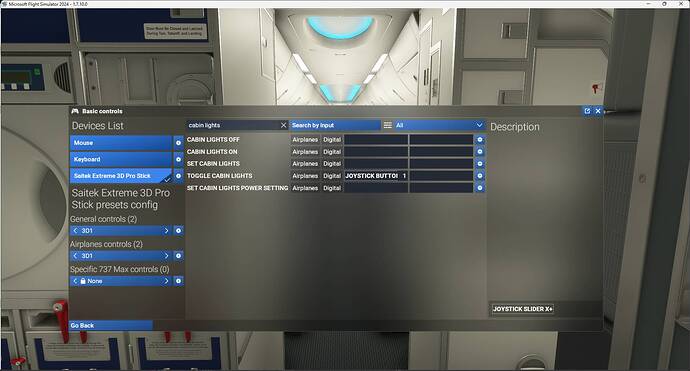Screen dimensions: 690x371
Task: Pop out the Basic controls panel
Action: pyautogui.click(x=587, y=111)
